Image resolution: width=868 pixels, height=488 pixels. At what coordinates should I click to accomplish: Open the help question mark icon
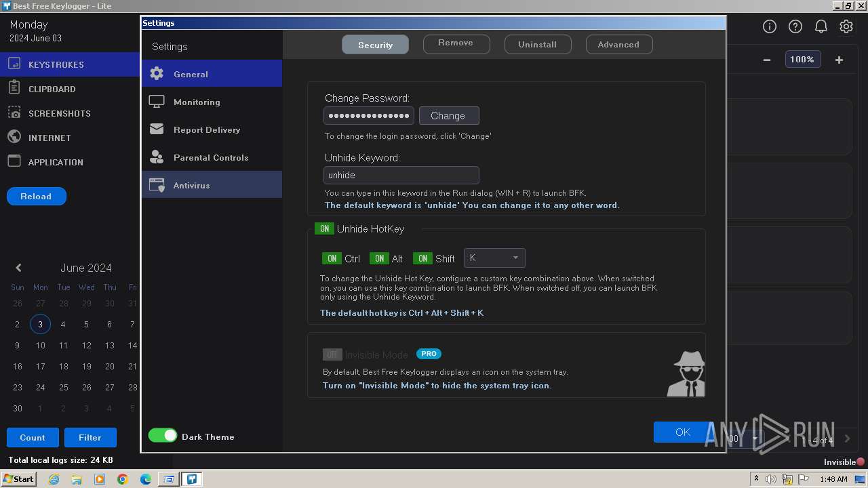[x=795, y=26]
